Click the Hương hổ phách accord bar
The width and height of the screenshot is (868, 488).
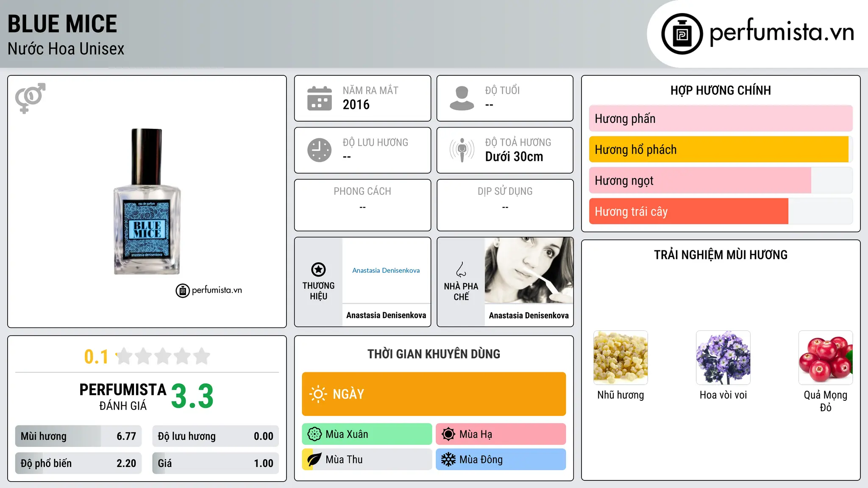click(721, 150)
